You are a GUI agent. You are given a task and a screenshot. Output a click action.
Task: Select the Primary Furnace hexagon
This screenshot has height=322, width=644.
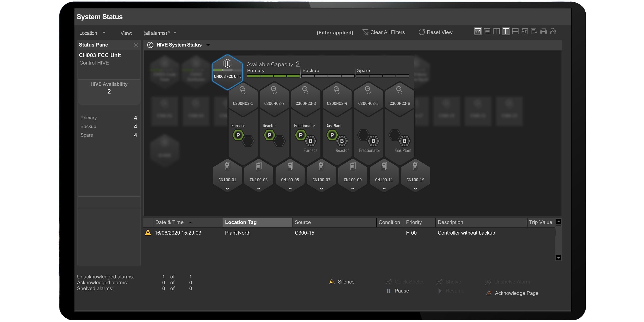[238, 135]
